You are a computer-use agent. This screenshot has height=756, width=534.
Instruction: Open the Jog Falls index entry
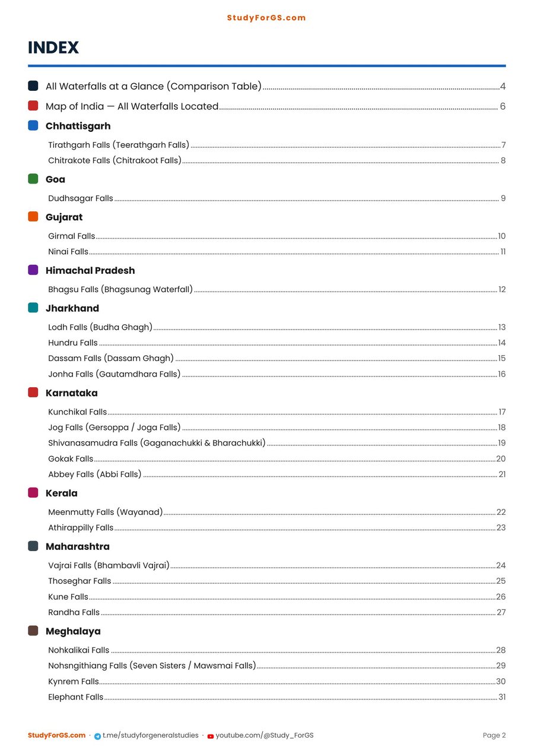coord(277,428)
